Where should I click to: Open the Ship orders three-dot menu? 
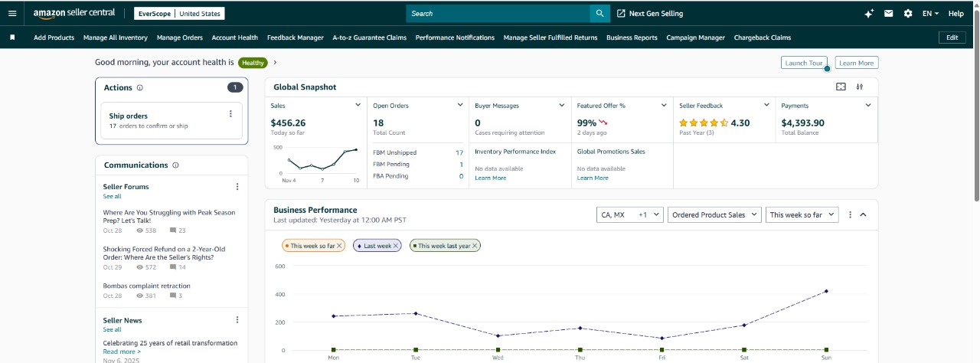[x=230, y=114]
